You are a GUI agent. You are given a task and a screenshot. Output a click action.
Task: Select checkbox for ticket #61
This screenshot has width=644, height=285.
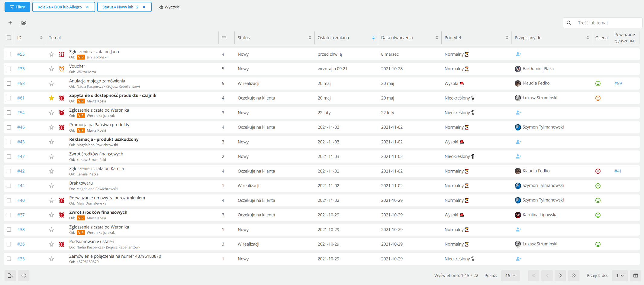click(x=9, y=98)
